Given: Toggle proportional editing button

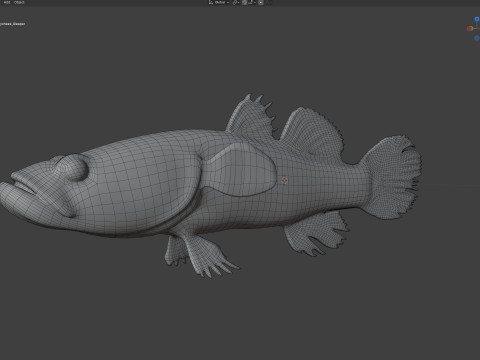Looking at the screenshot, I should point(261,2).
